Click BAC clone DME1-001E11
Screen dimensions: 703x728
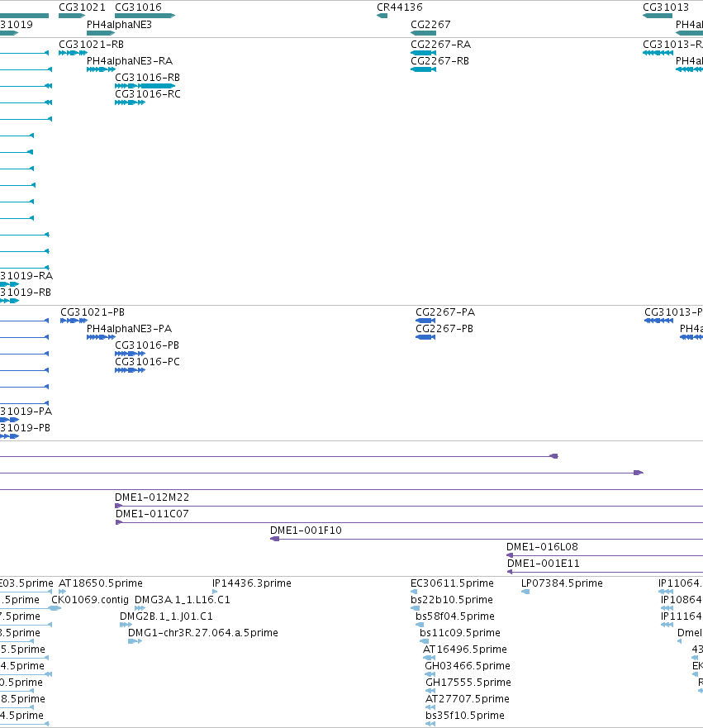click(x=543, y=564)
